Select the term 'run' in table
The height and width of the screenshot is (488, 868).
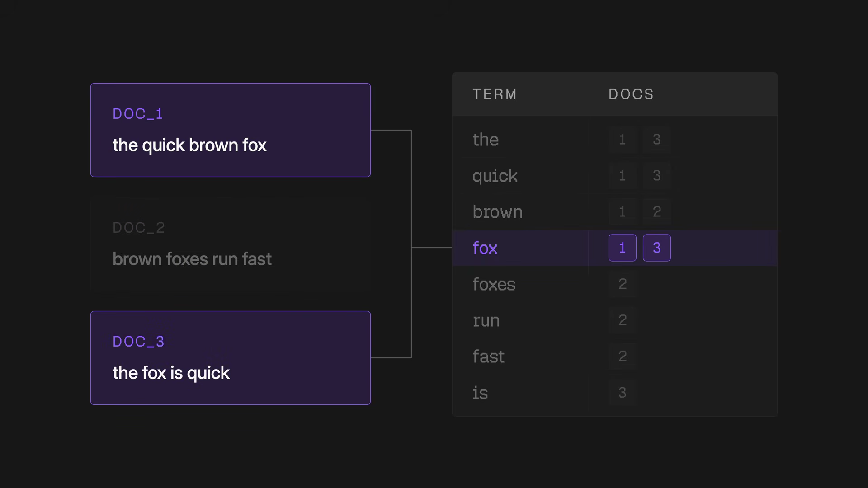pyautogui.click(x=486, y=320)
